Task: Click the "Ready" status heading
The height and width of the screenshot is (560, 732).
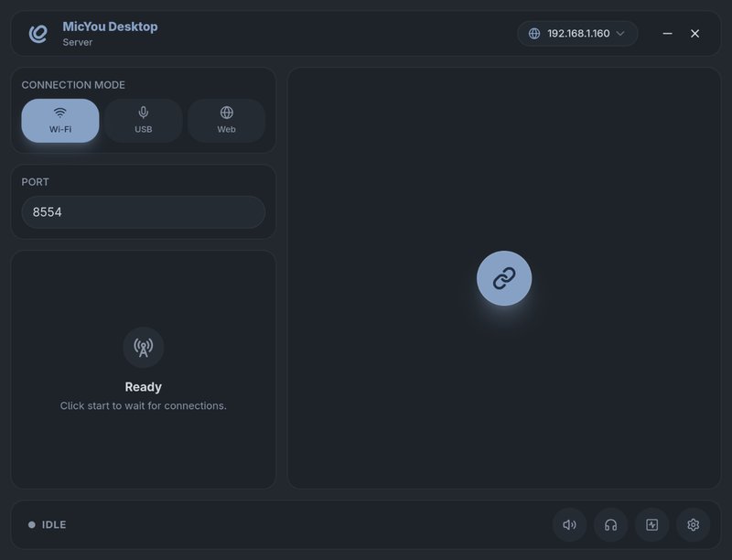Action: click(144, 387)
